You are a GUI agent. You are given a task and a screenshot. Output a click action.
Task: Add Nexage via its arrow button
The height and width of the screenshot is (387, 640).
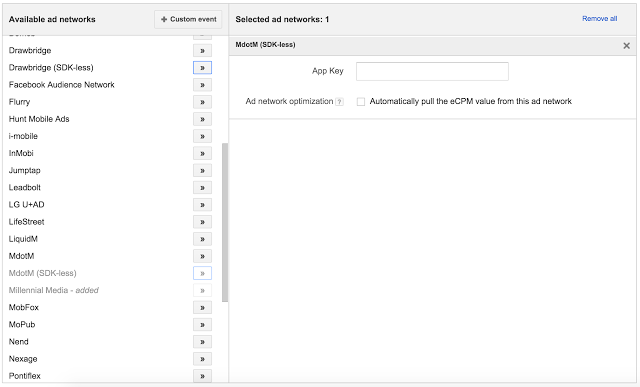coord(202,359)
